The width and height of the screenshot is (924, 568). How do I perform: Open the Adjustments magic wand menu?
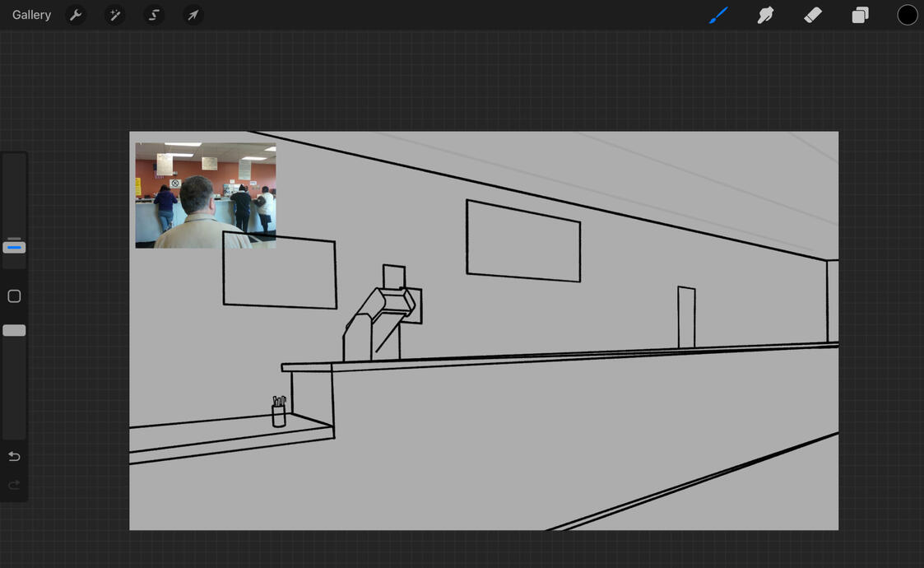click(x=114, y=15)
